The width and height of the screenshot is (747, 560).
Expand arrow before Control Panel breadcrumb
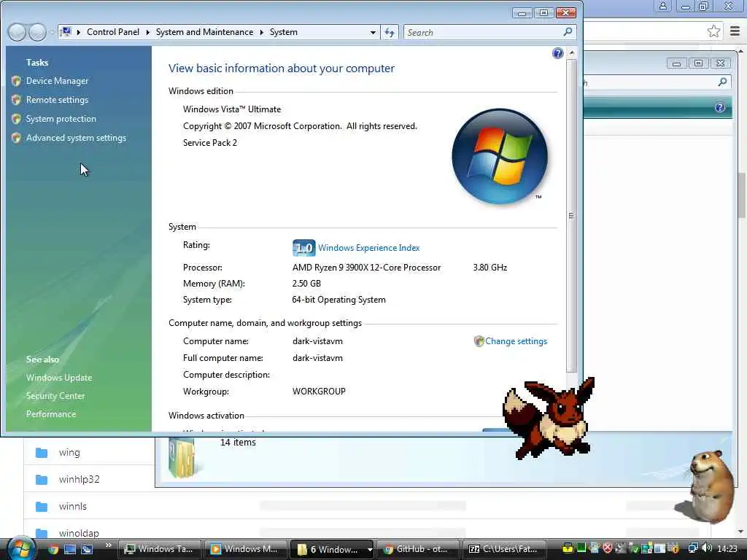(79, 32)
